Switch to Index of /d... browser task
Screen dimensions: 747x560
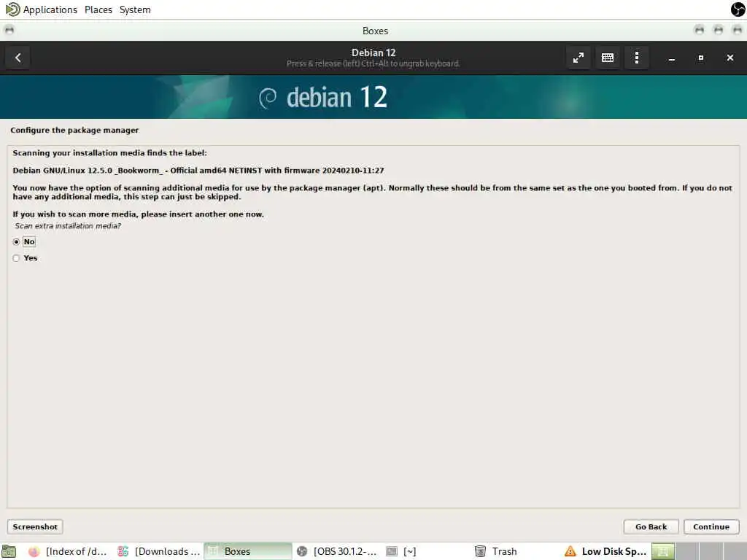pyautogui.click(x=68, y=551)
